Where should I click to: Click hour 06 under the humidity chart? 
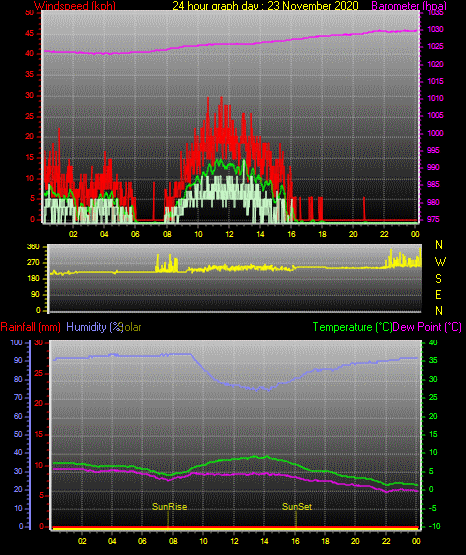[142, 541]
